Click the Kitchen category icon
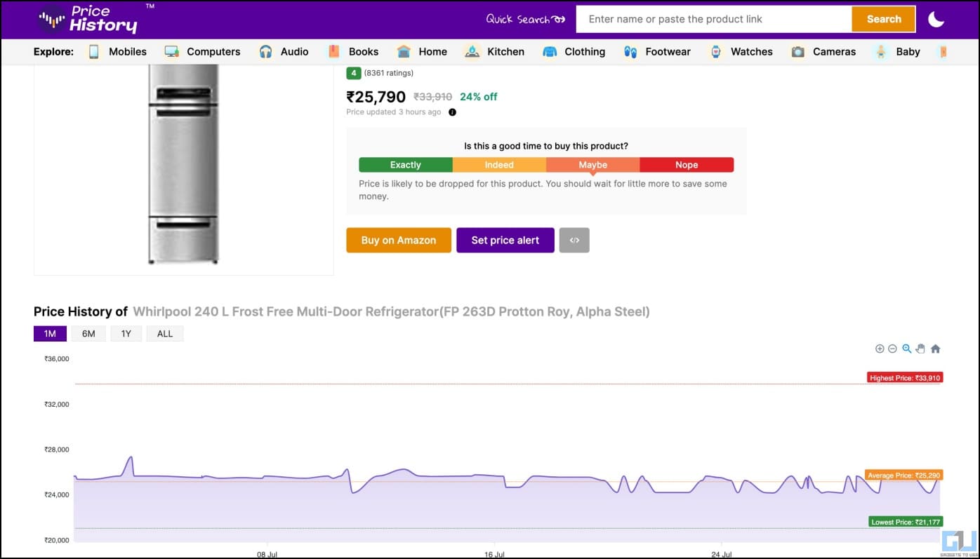This screenshot has width=980, height=559. tap(472, 52)
